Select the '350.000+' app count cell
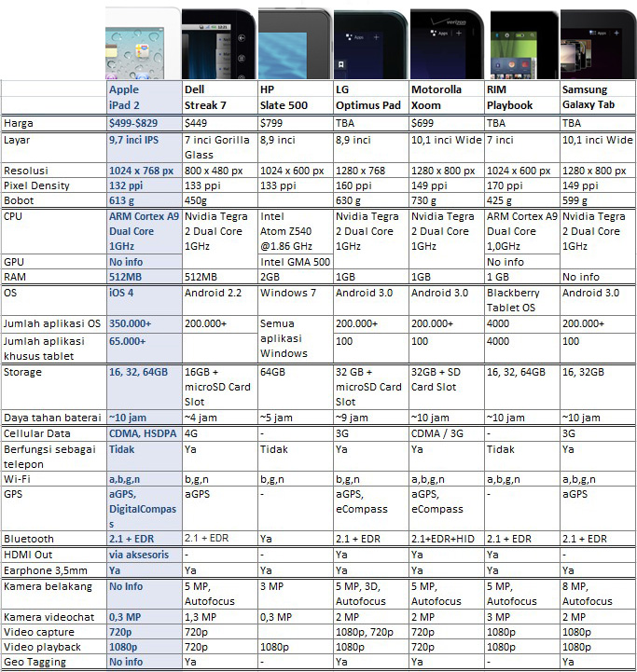Image resolution: width=637 pixels, height=672 pixels. [x=145, y=324]
